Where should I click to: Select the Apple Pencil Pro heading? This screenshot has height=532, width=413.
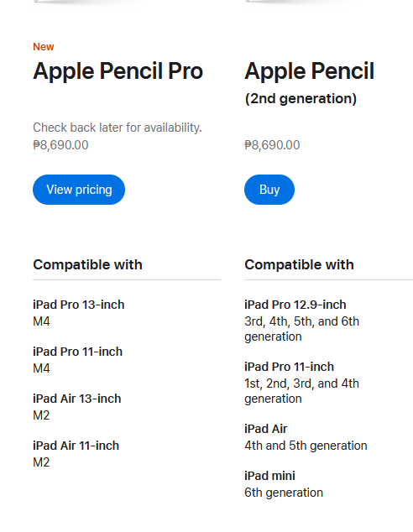click(118, 71)
